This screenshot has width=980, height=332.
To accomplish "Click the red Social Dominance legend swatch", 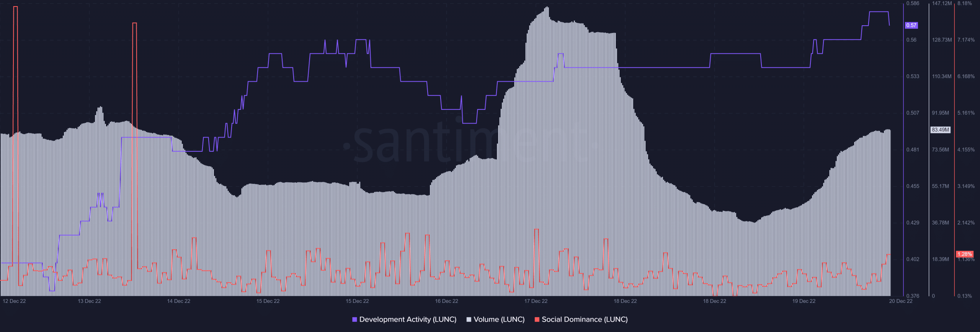I will tap(537, 319).
